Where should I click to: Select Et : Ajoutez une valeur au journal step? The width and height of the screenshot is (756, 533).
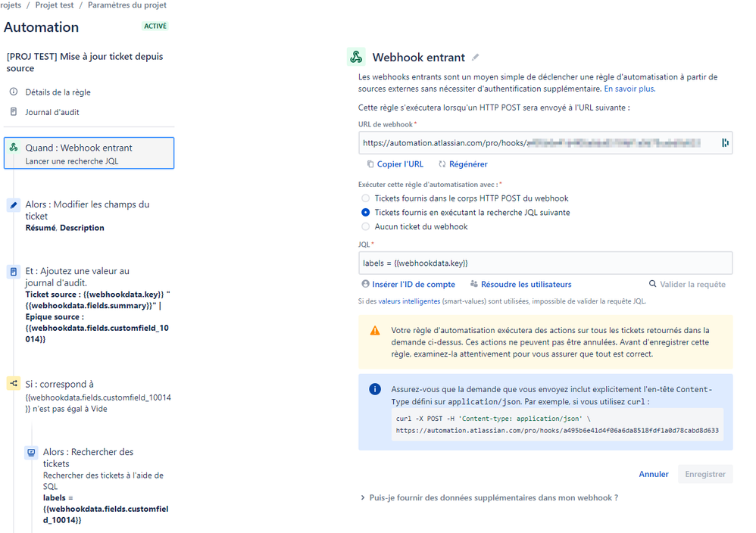(89, 304)
